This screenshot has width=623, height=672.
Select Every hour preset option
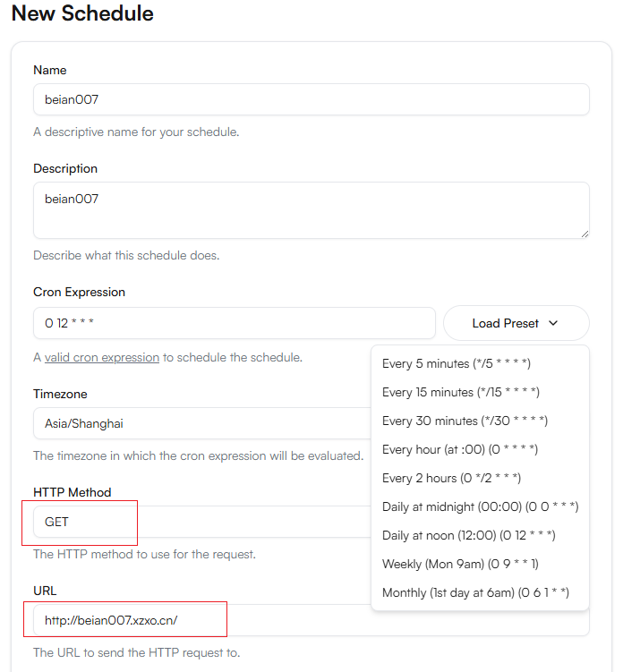click(x=459, y=449)
